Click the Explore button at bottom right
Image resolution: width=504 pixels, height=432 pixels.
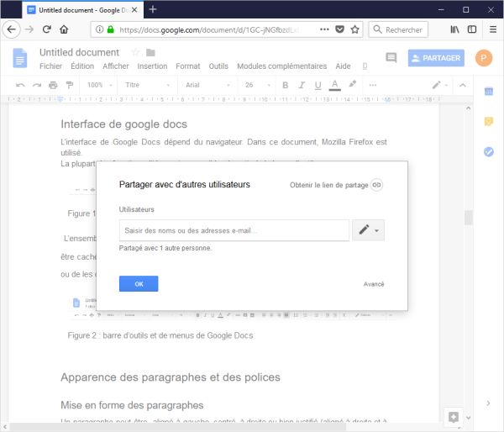click(x=454, y=417)
